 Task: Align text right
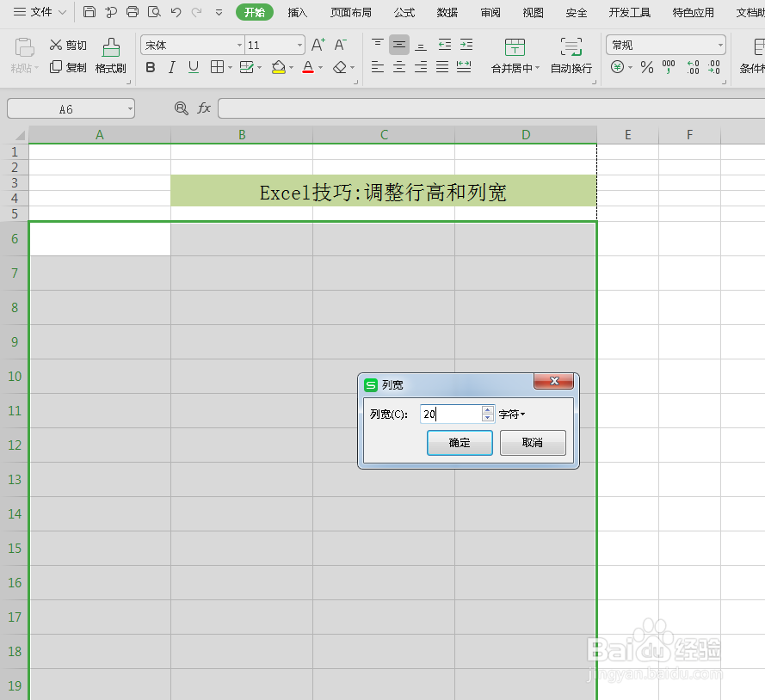coord(421,67)
